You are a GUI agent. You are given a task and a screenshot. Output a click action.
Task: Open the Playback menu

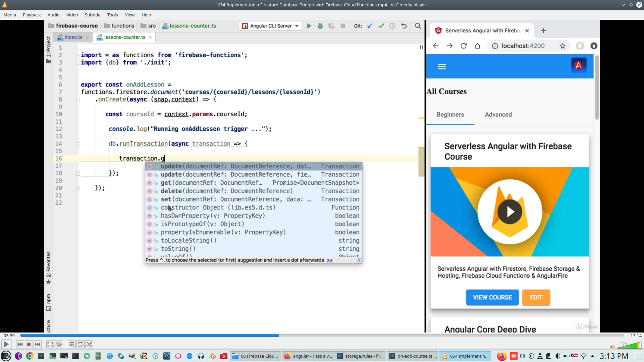[32, 15]
